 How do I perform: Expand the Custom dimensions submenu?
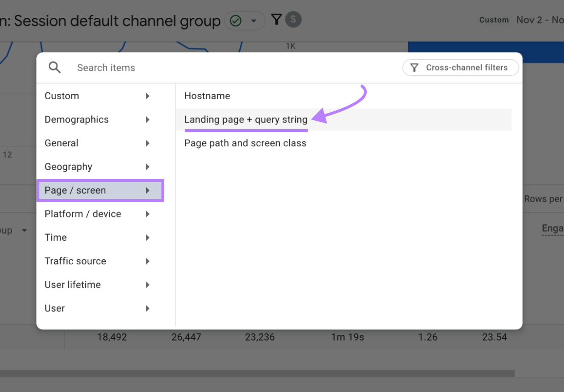click(x=147, y=96)
